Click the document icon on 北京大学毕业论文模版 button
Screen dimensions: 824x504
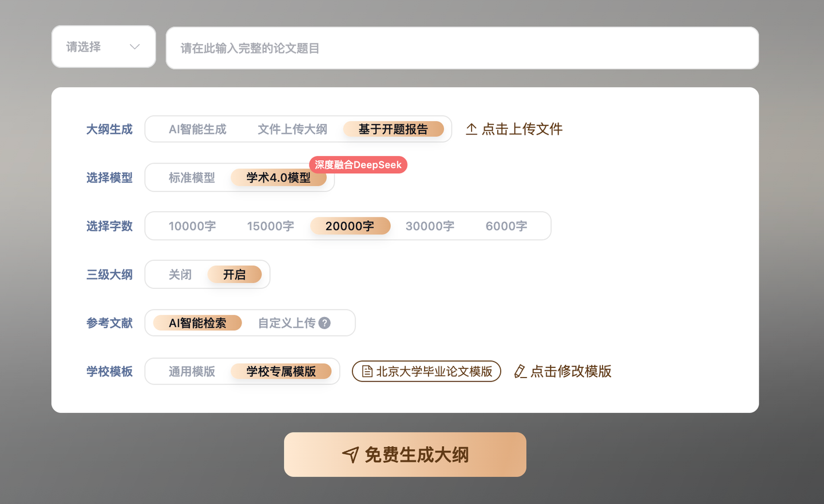[x=367, y=371]
